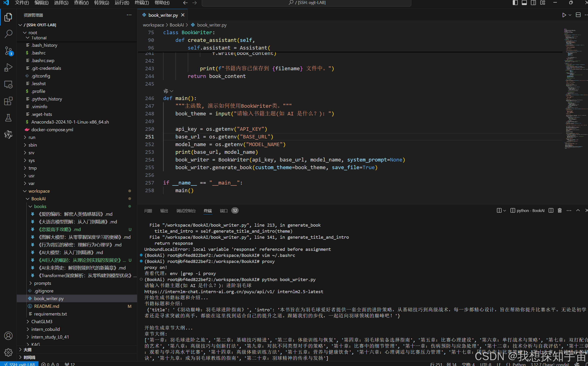Open requirements.txt in the explorer
Image resolution: width=588 pixels, height=366 pixels.
pyautogui.click(x=50, y=314)
